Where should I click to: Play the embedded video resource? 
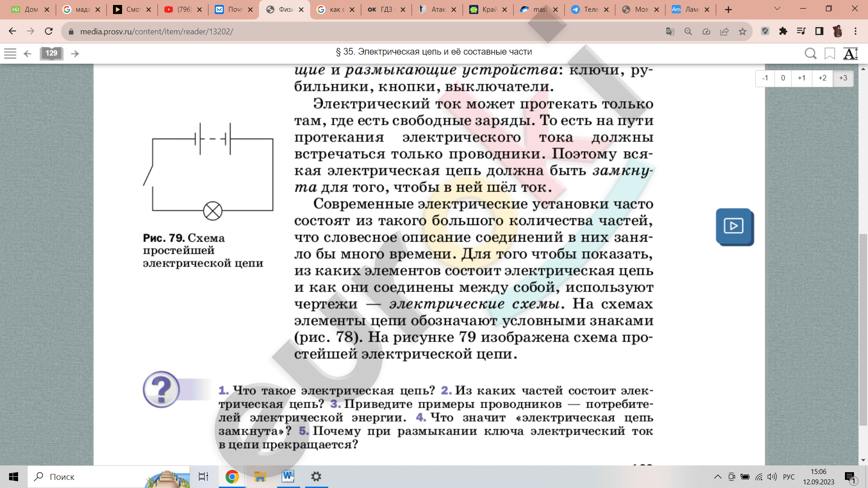(x=734, y=226)
